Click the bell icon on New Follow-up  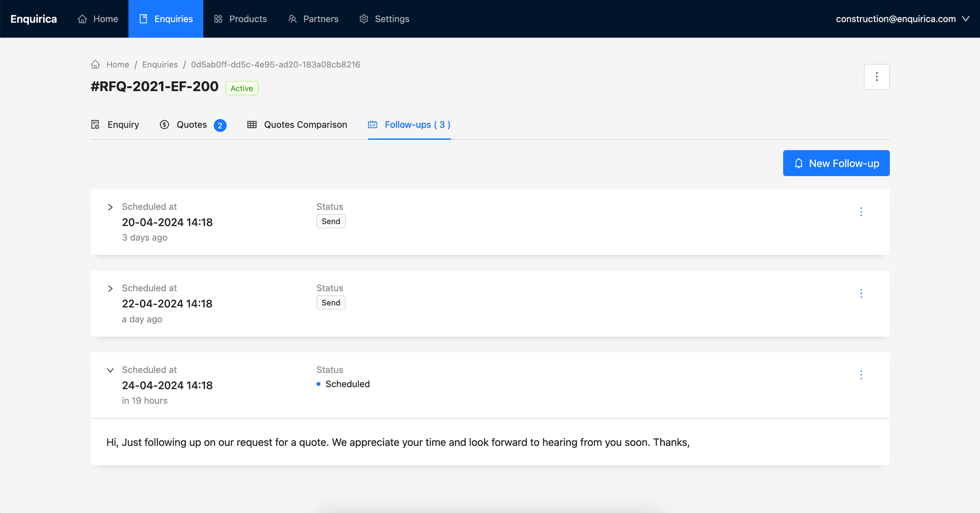click(x=799, y=163)
